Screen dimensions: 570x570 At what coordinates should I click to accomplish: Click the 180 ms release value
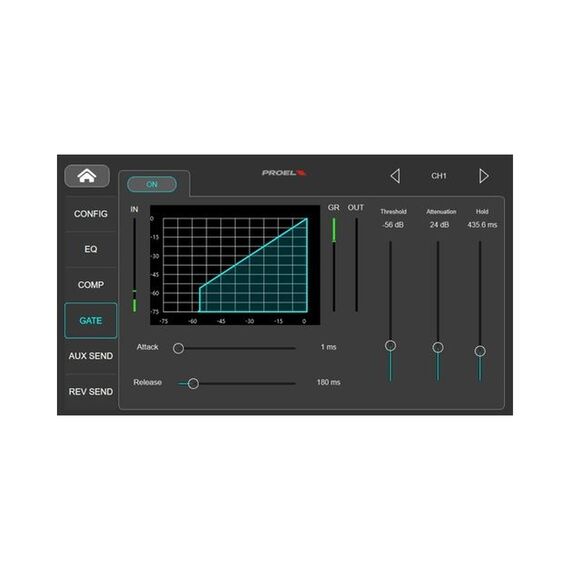tap(328, 382)
